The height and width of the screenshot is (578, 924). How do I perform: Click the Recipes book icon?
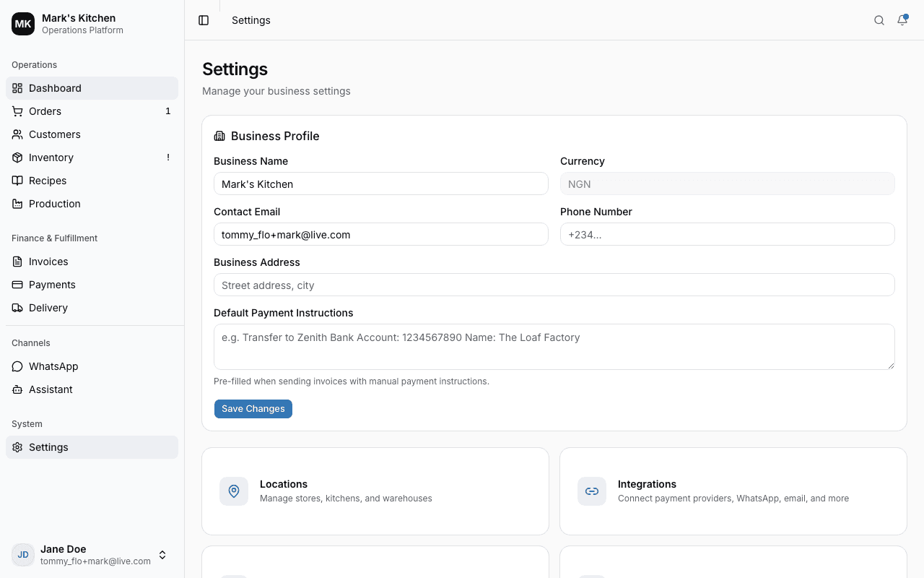17,181
